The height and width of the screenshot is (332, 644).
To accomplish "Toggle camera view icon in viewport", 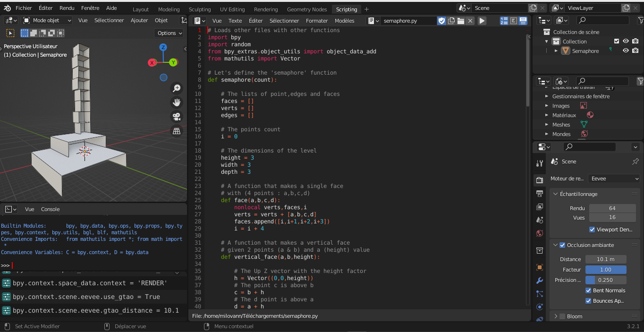I will (177, 117).
